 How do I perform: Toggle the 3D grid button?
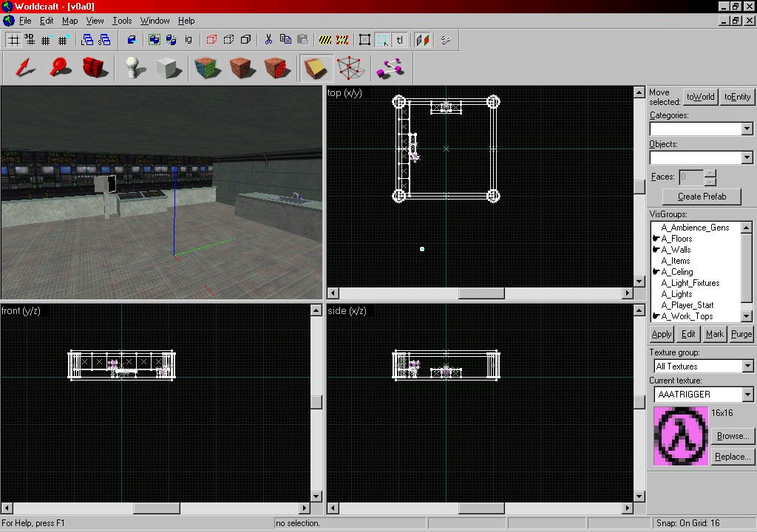pyautogui.click(x=30, y=40)
